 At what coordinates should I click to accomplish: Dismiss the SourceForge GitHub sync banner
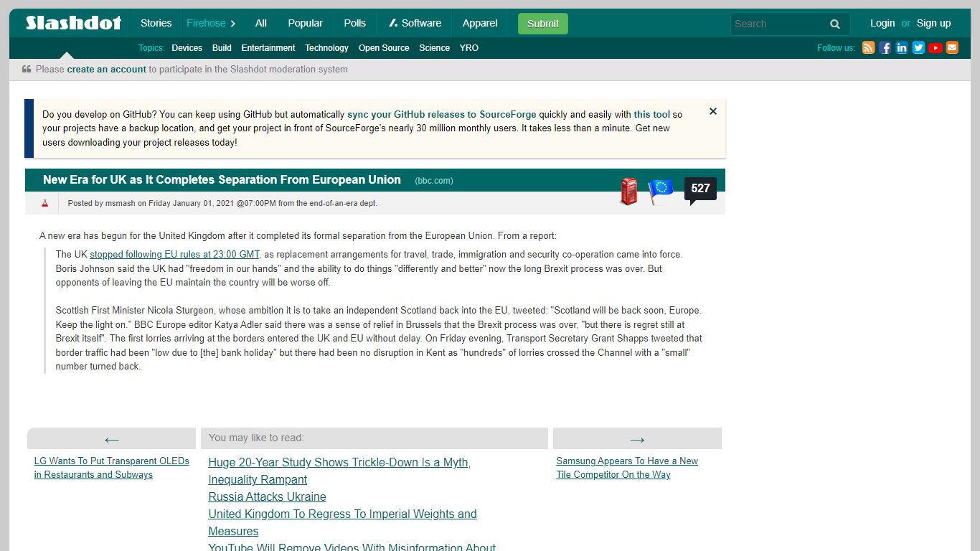(713, 111)
